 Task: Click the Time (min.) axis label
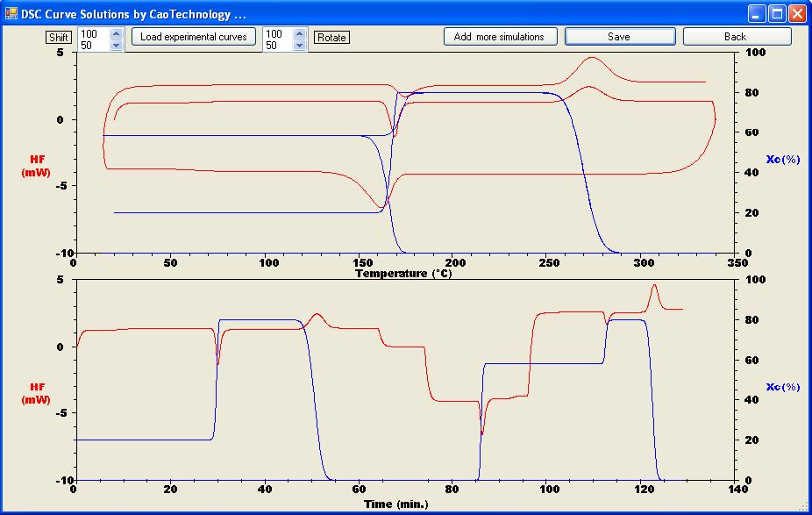(x=395, y=503)
